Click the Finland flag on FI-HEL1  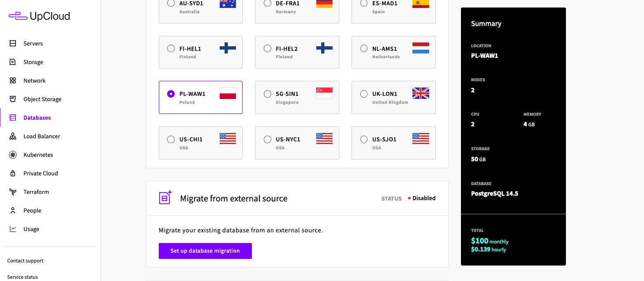[228, 48]
